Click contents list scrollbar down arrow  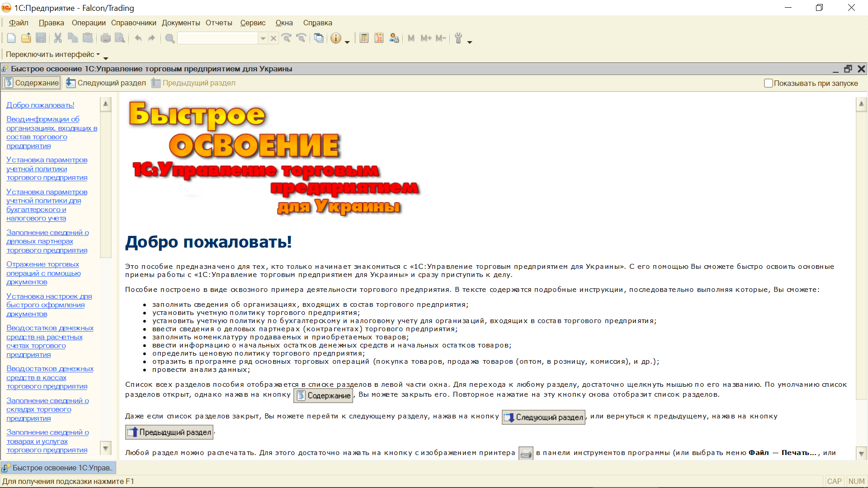106,448
